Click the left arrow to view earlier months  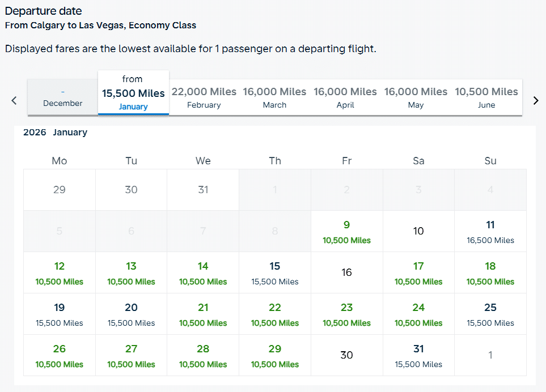[x=14, y=100]
